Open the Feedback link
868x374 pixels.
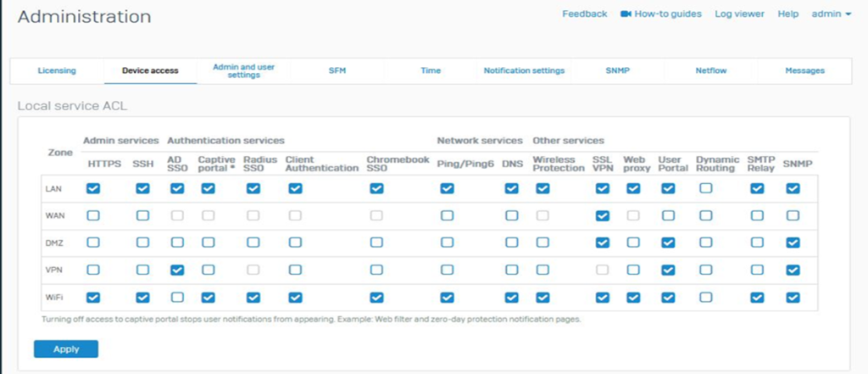point(585,14)
